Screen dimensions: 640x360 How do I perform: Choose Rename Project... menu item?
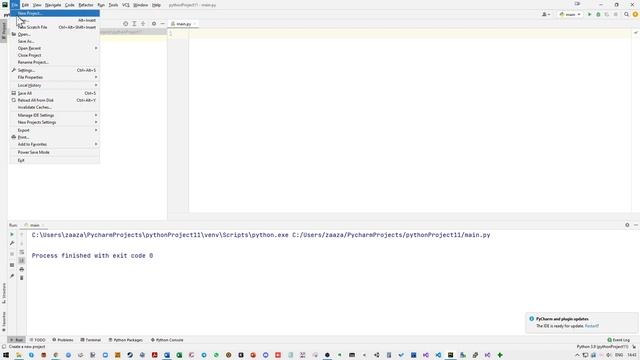pos(55,62)
